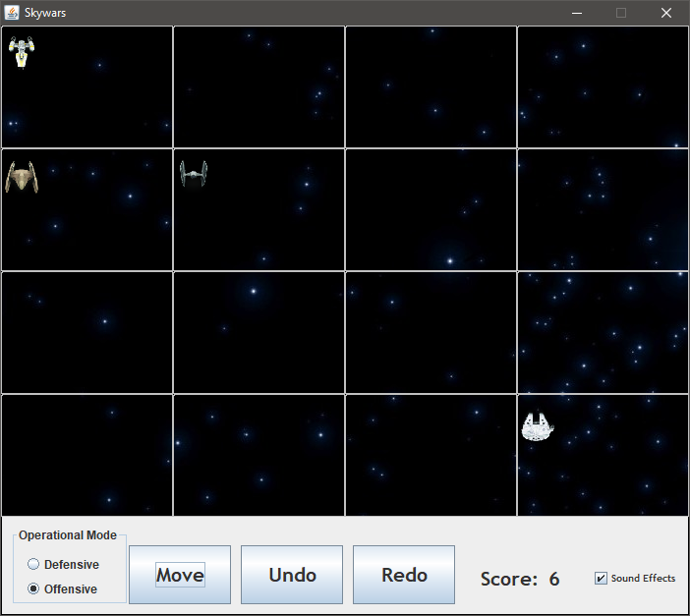Click the Operational Mode group title

click(x=68, y=535)
